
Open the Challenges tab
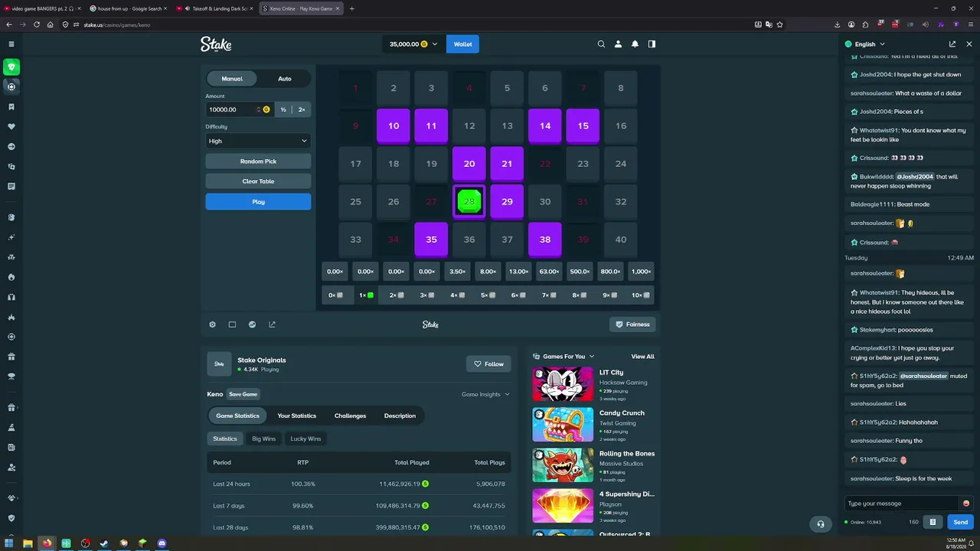[x=350, y=416]
